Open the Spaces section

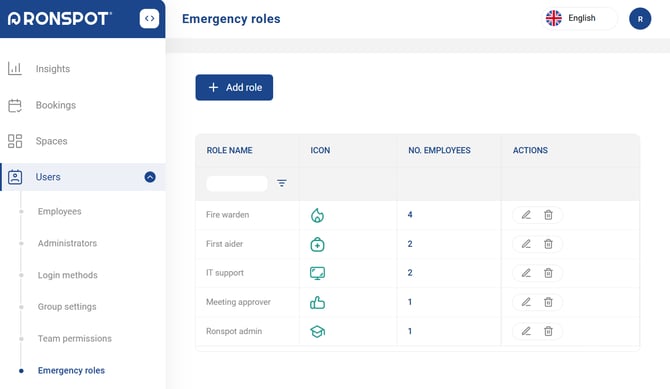tap(51, 141)
